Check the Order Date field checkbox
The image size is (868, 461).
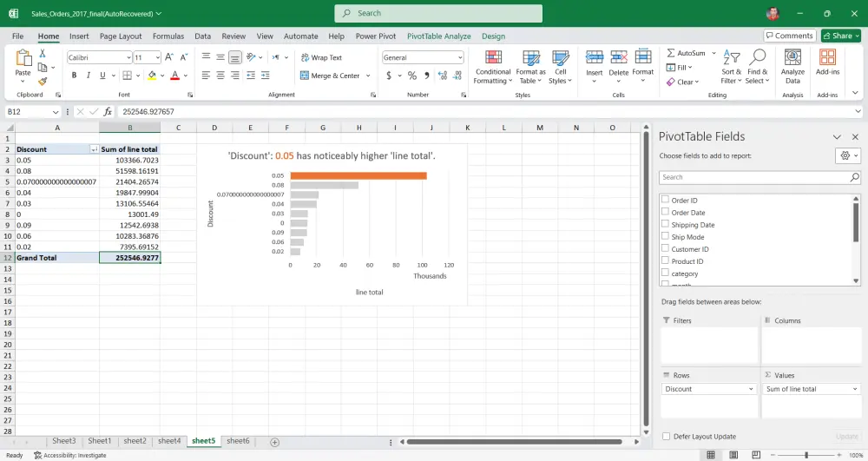tap(666, 212)
